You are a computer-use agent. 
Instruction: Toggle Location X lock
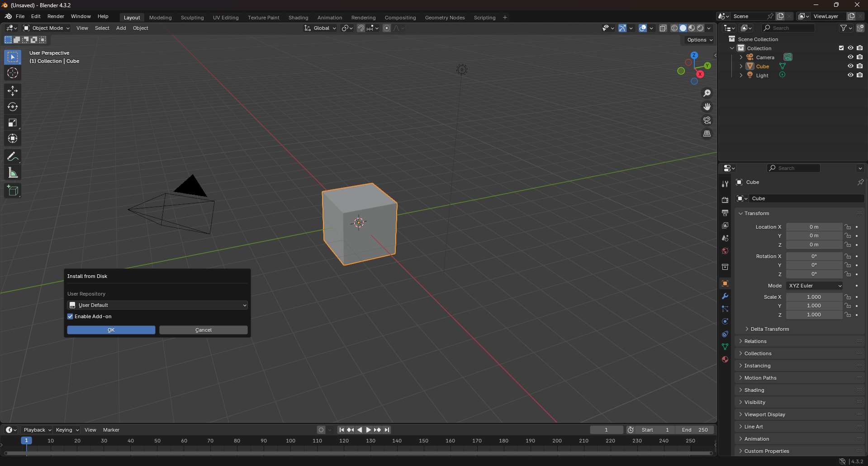[x=848, y=227]
